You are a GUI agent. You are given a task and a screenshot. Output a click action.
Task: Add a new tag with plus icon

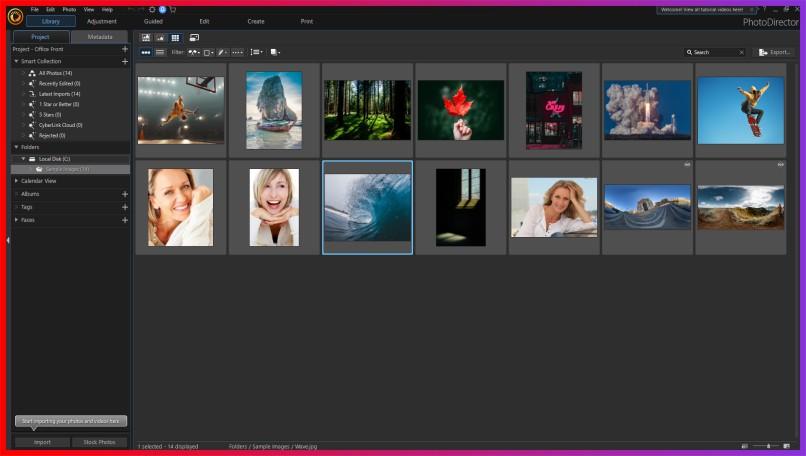coord(125,207)
